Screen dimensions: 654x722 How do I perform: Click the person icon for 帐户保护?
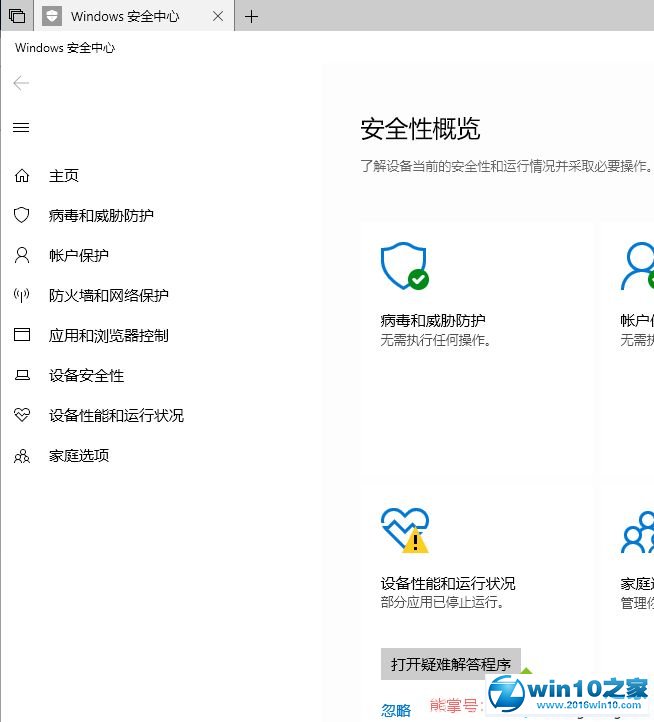coord(22,256)
